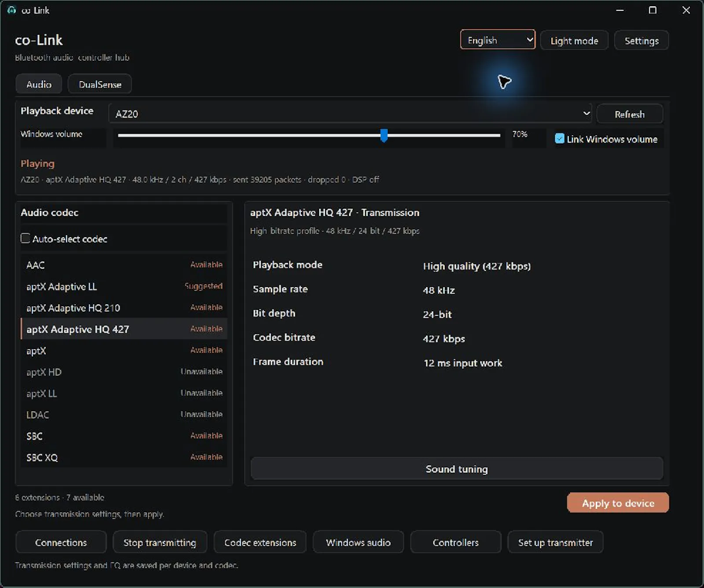Screen dimensions: 704x588
Task: Open the Connections panel
Action: tap(61, 542)
